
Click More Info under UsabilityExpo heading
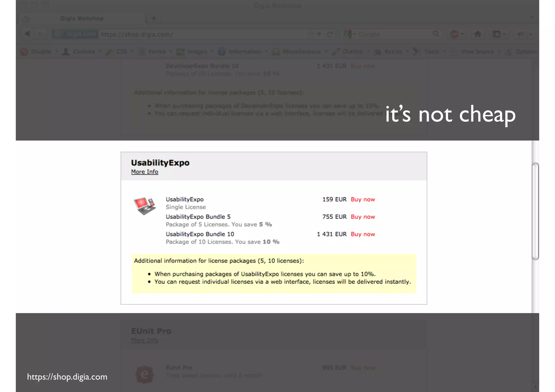pos(144,172)
